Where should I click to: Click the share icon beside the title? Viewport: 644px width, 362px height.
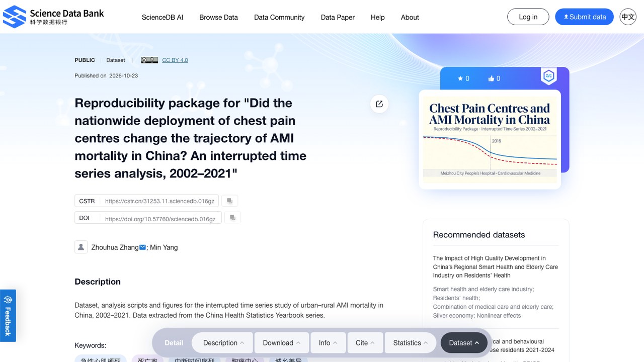(x=379, y=104)
